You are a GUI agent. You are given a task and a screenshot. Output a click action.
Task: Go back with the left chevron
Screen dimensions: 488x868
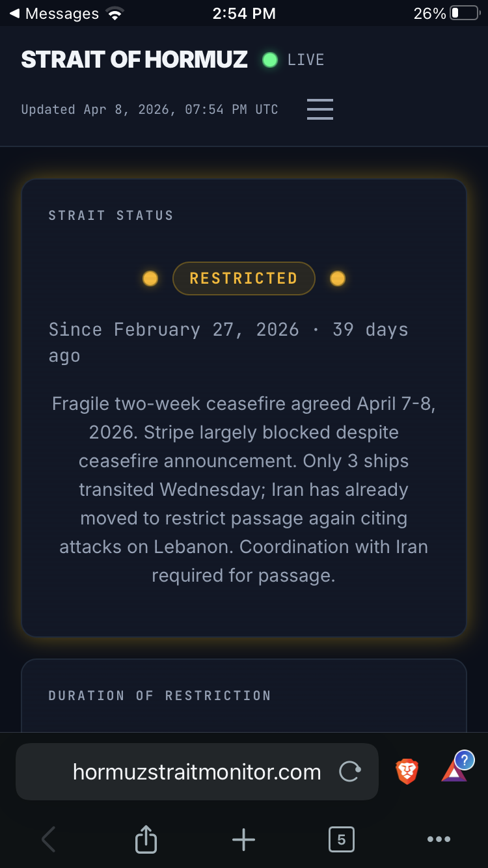tap(48, 839)
